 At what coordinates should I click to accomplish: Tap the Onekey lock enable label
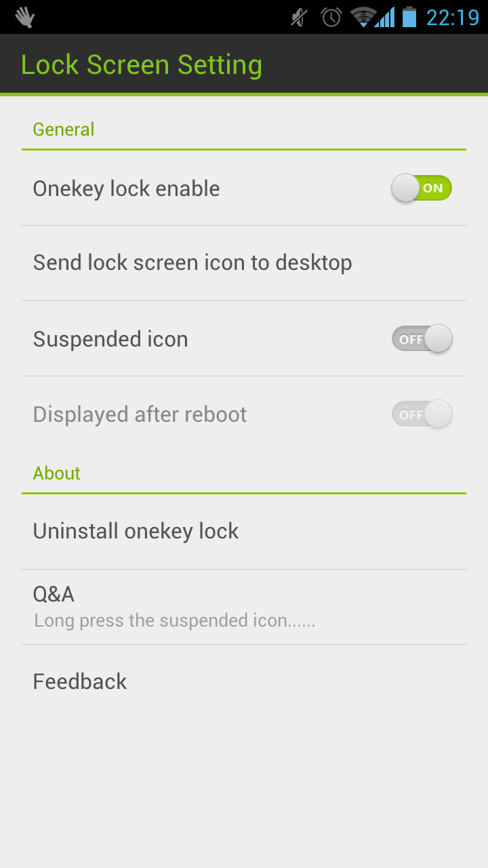(x=127, y=189)
